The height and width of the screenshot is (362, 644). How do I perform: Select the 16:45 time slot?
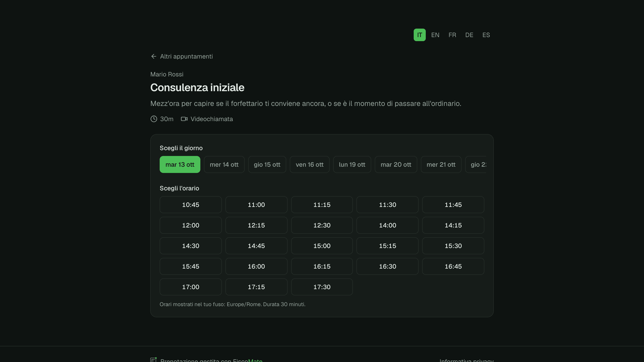453,266
